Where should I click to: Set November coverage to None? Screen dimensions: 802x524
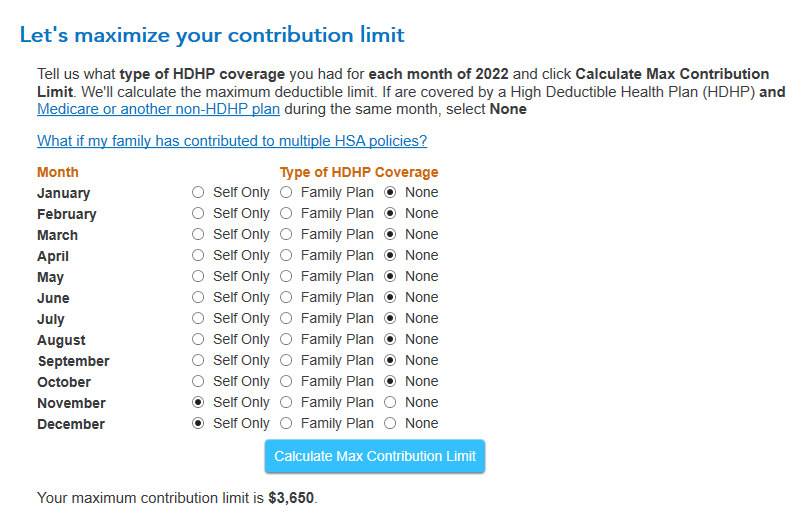point(390,402)
